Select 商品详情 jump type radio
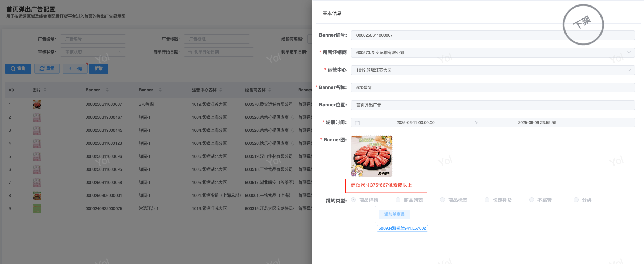 click(353, 200)
